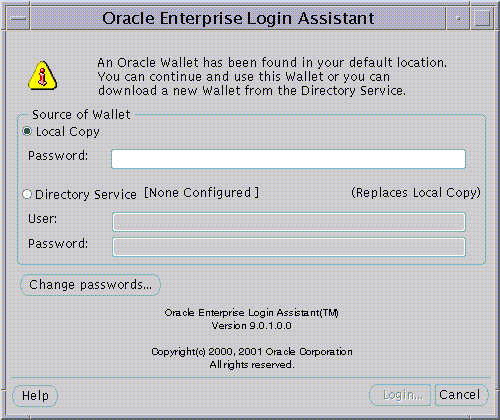Click the 'Source of Wallet' group label
Screen dimensions: 500x420
point(81,115)
